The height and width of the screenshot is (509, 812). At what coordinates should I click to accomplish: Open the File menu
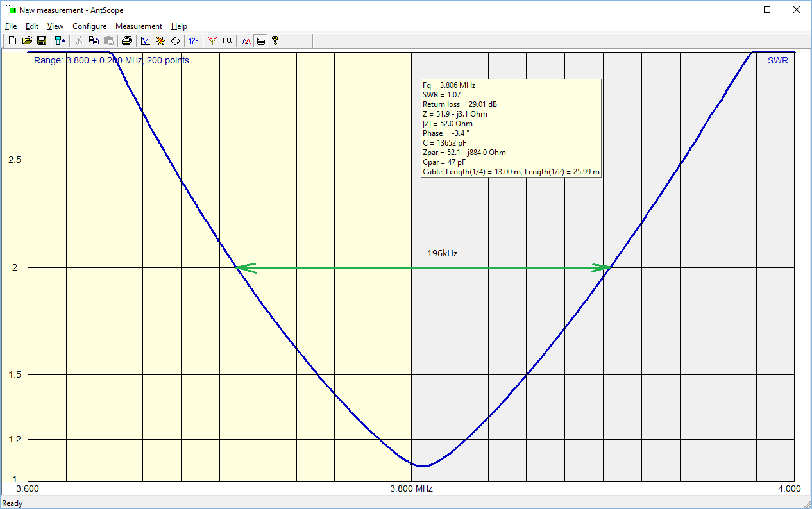11,26
